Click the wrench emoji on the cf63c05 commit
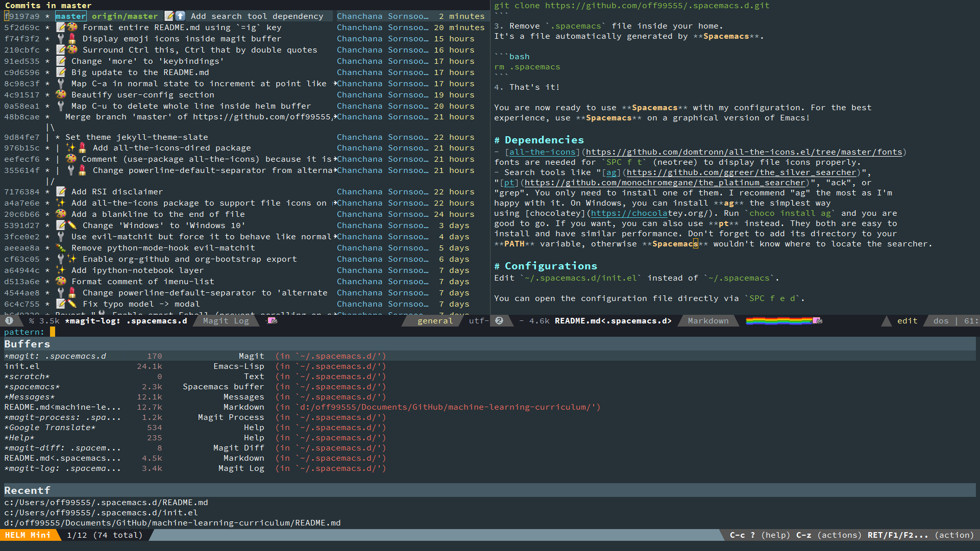 61,259
